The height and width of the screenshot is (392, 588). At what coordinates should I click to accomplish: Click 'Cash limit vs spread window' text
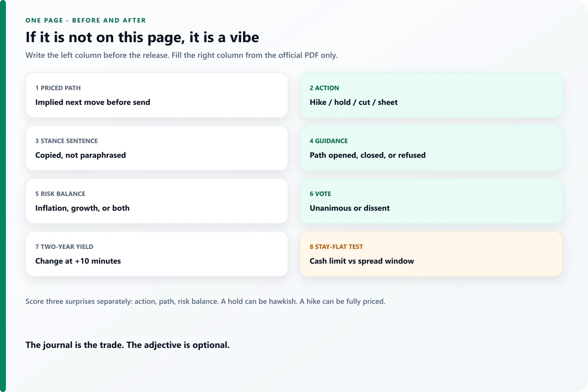pos(362,261)
